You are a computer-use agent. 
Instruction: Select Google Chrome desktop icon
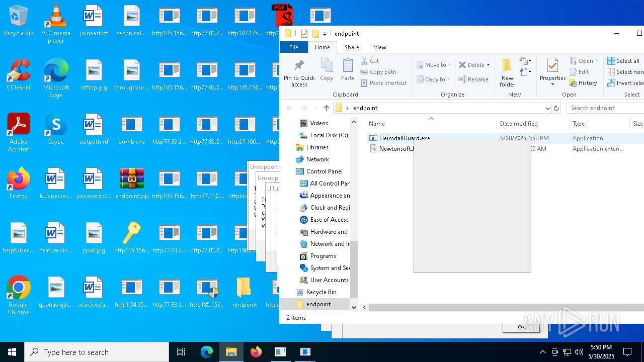(x=19, y=296)
